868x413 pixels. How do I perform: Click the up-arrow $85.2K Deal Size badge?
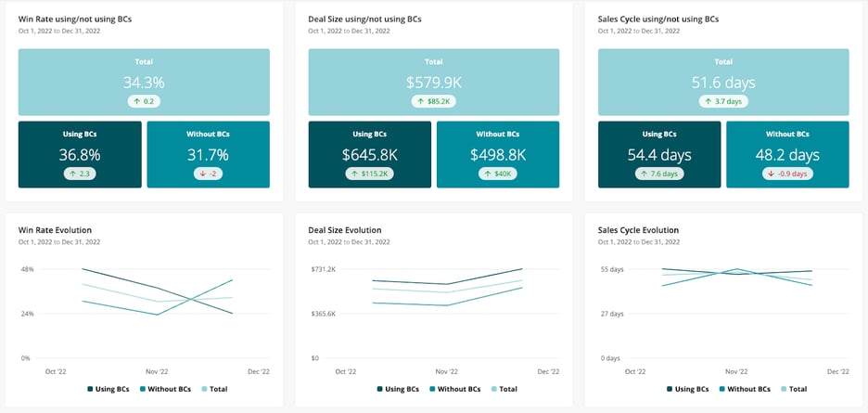click(433, 101)
